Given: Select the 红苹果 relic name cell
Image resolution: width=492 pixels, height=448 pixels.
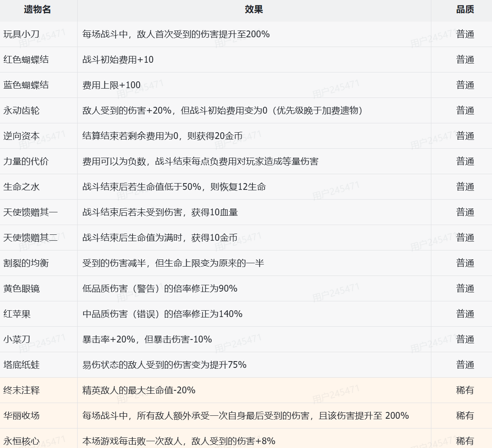Looking at the screenshot, I should pos(17,314).
